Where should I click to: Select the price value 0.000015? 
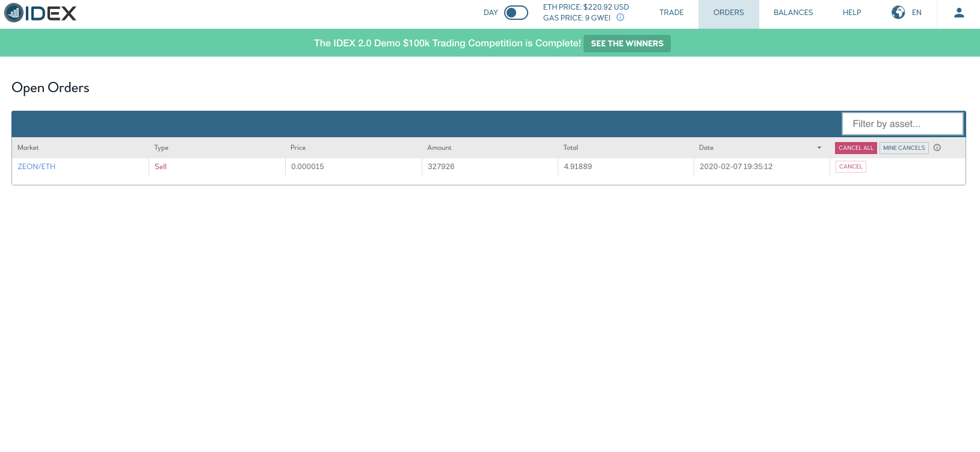point(307,167)
